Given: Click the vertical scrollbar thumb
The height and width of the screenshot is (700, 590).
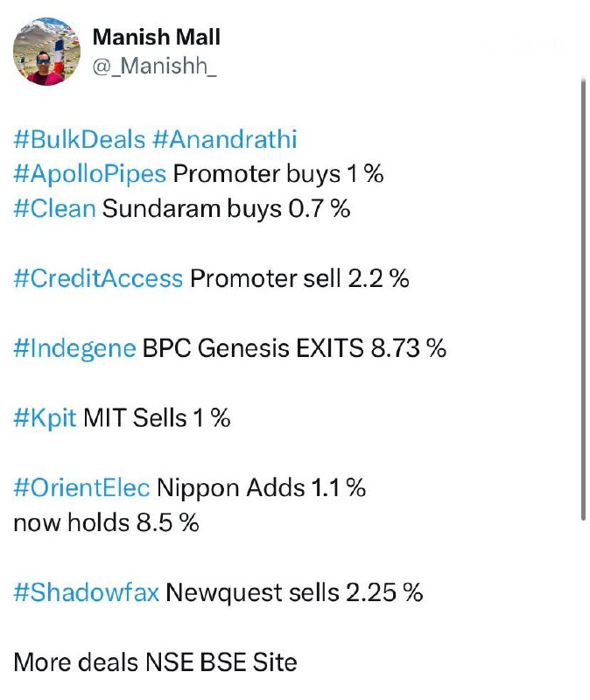Looking at the screenshot, I should (583, 299).
